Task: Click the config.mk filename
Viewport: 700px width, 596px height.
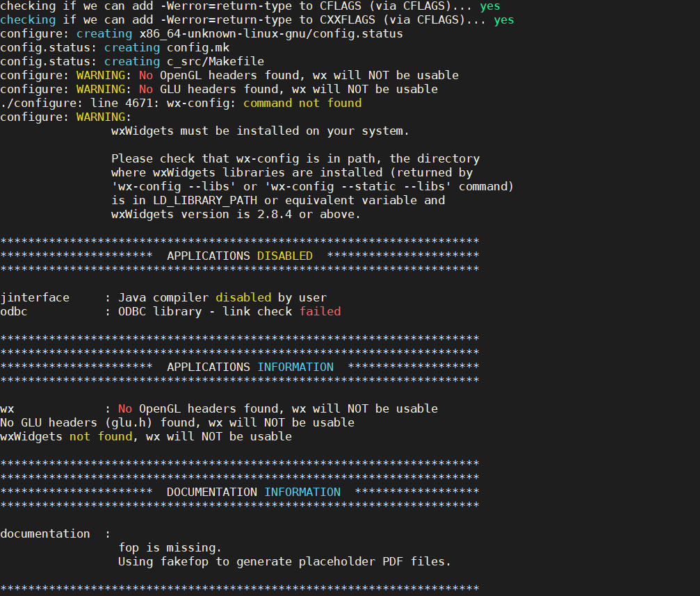Action: 196,47
